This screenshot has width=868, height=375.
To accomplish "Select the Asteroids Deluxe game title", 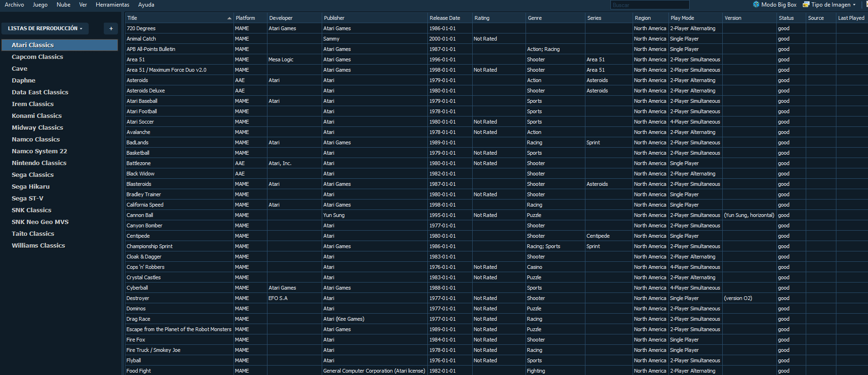I will pos(145,91).
